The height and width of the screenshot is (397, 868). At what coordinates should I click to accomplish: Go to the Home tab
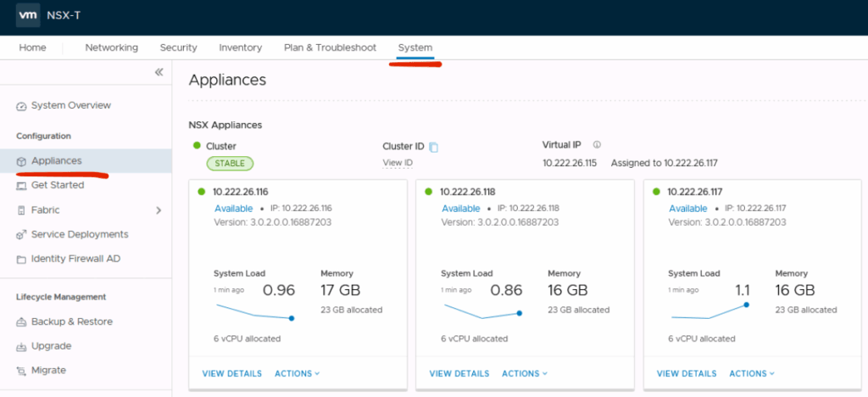33,48
